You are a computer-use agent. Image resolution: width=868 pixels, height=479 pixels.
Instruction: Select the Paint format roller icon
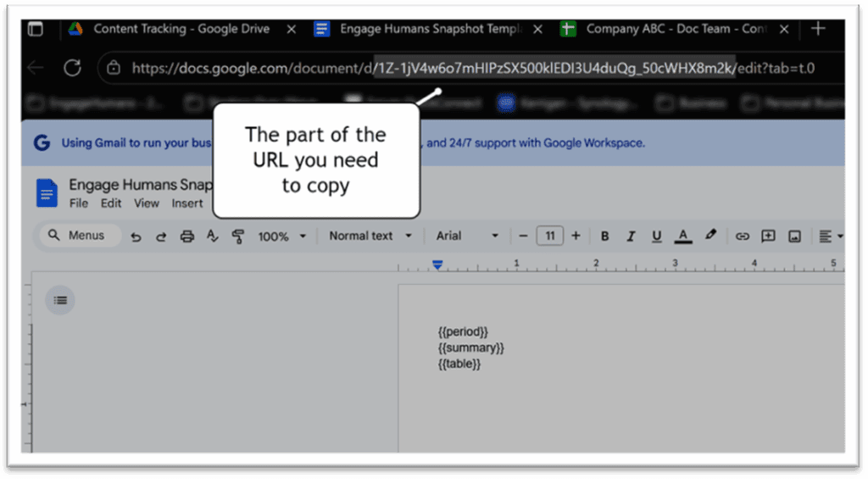tap(238, 237)
